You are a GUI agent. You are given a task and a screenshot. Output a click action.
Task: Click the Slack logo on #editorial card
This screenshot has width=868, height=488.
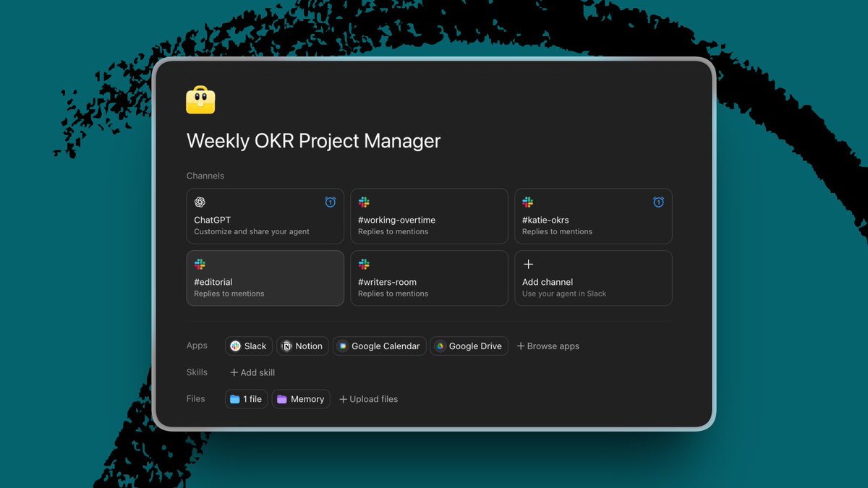(200, 265)
